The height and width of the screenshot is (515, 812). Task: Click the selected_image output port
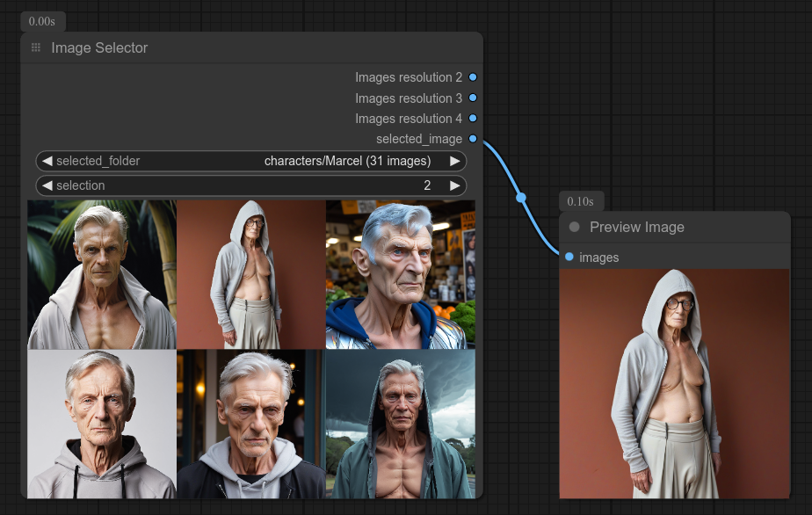click(x=473, y=139)
